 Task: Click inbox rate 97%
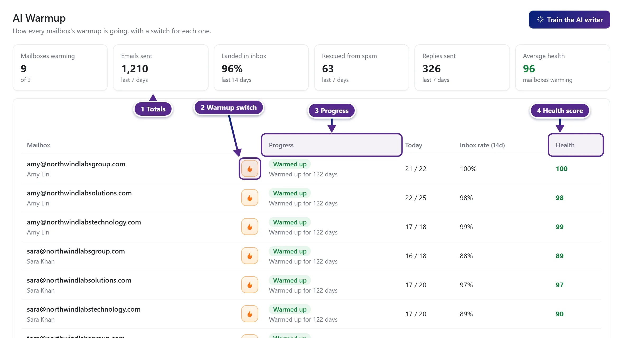[x=466, y=285]
